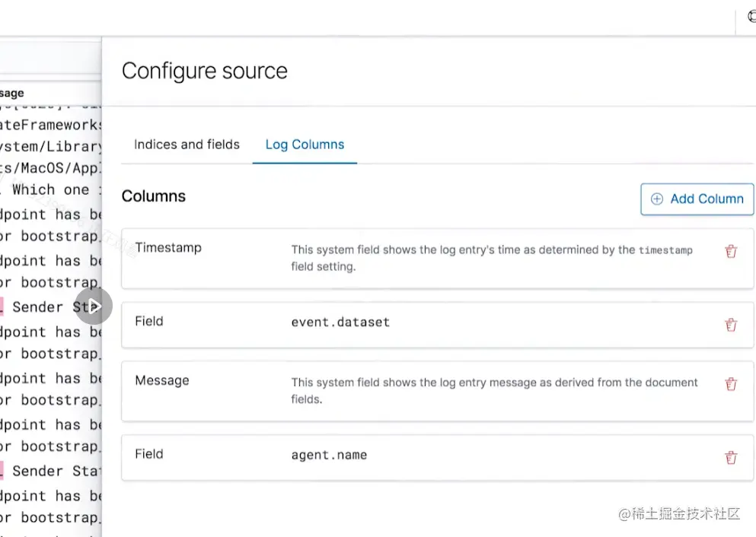Select the Message column row label

[162, 380]
